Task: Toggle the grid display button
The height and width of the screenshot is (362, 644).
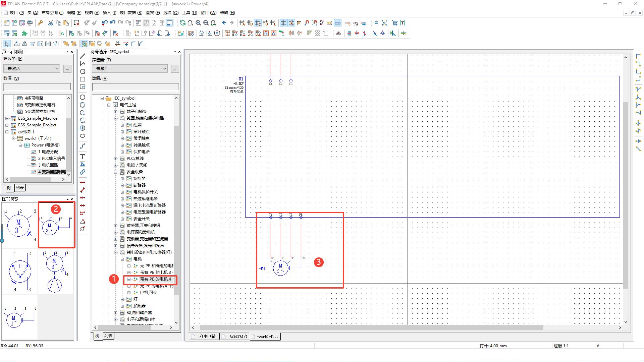Action: [x=283, y=23]
